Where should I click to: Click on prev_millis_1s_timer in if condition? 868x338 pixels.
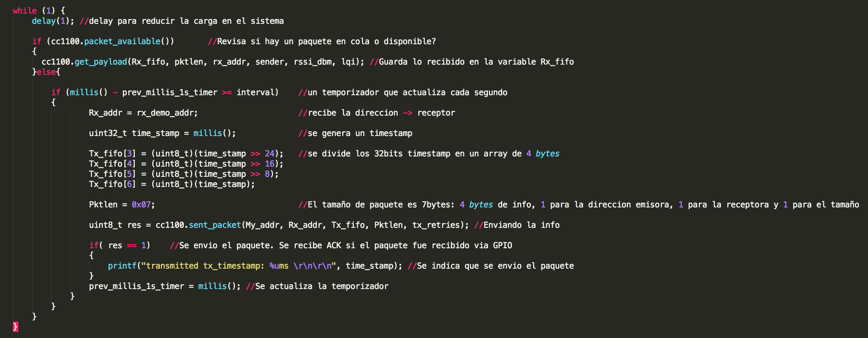pyautogui.click(x=169, y=92)
